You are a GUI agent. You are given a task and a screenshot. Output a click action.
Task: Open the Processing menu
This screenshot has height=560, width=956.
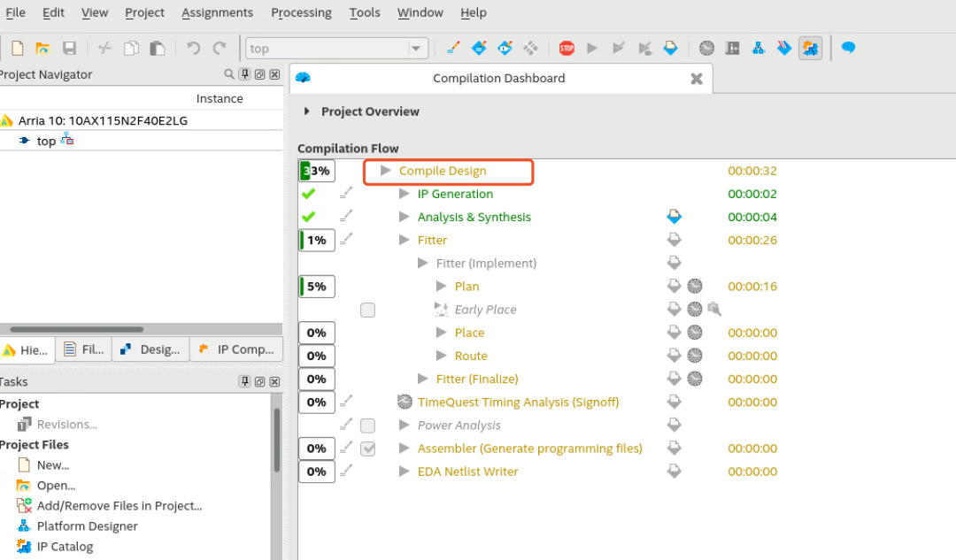(x=301, y=12)
